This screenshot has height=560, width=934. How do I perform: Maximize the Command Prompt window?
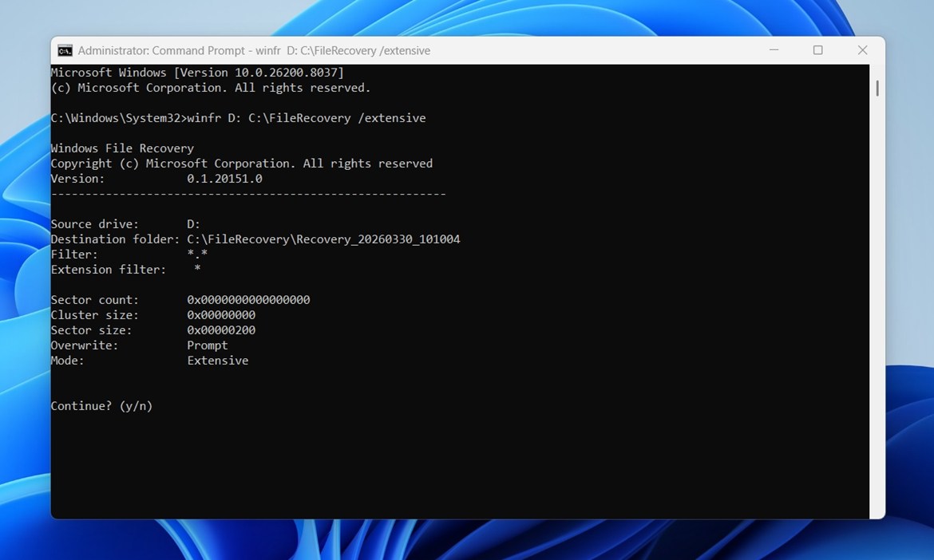coord(817,49)
